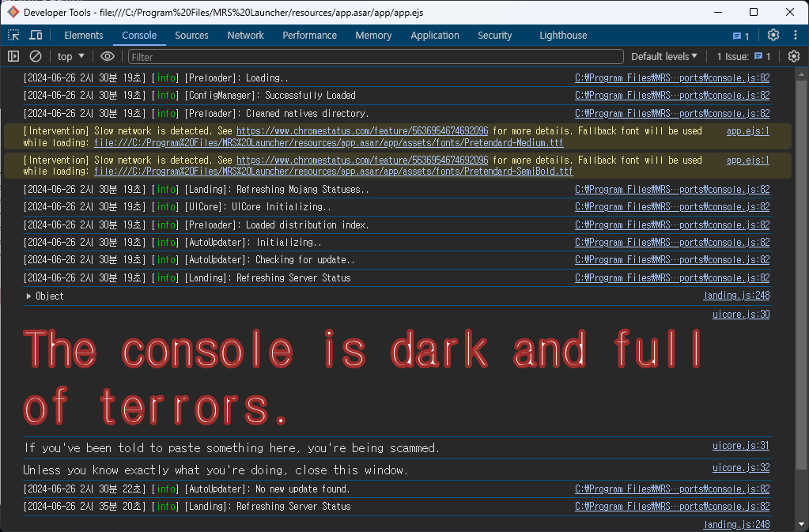Maximize the Developer Tools window
Image resolution: width=809 pixels, height=532 pixels.
click(754, 12)
